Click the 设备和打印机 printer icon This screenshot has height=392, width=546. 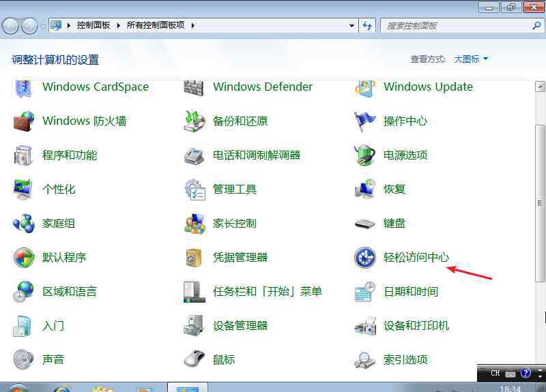[x=365, y=326]
